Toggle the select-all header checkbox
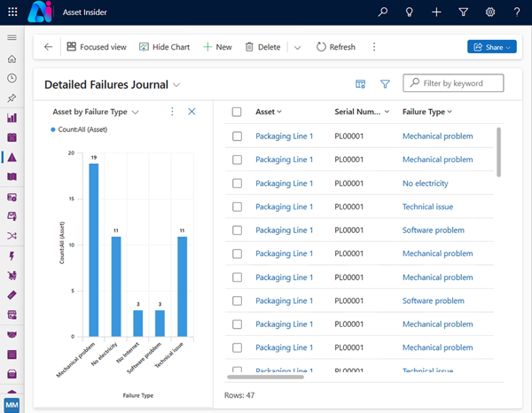 tap(237, 112)
